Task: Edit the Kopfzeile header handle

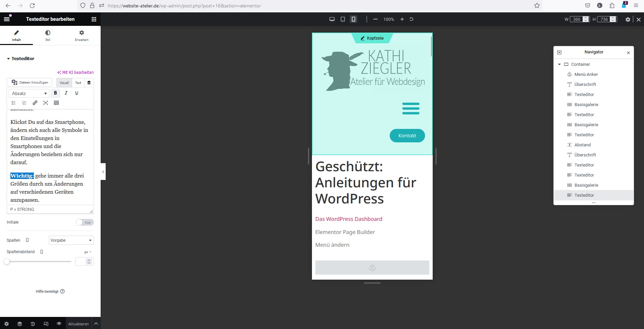Action: (x=372, y=38)
